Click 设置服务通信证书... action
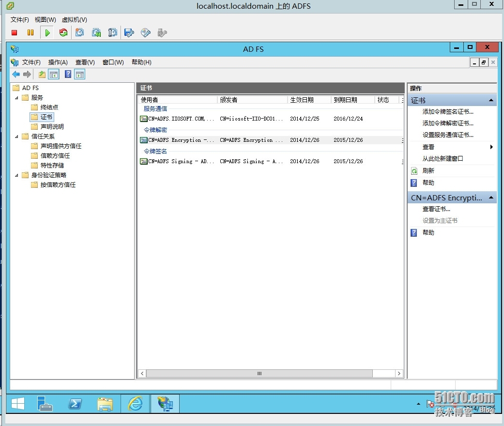504x426 pixels. pyautogui.click(x=448, y=135)
